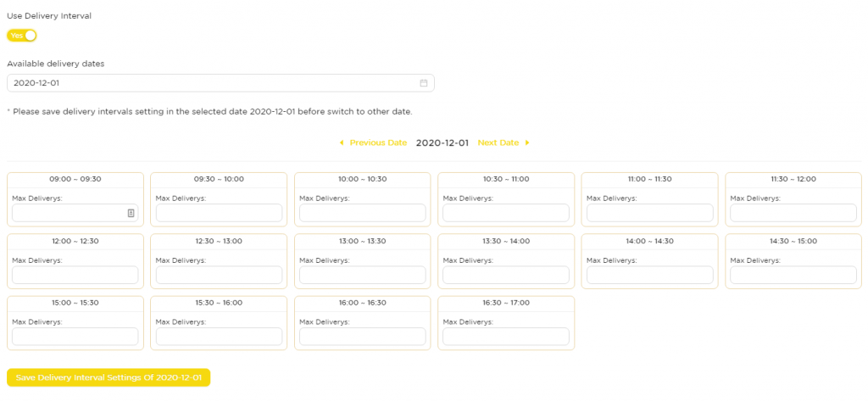Click the left arrow beside Previous Date
Image resolution: width=868 pixels, height=402 pixels.
click(x=342, y=142)
